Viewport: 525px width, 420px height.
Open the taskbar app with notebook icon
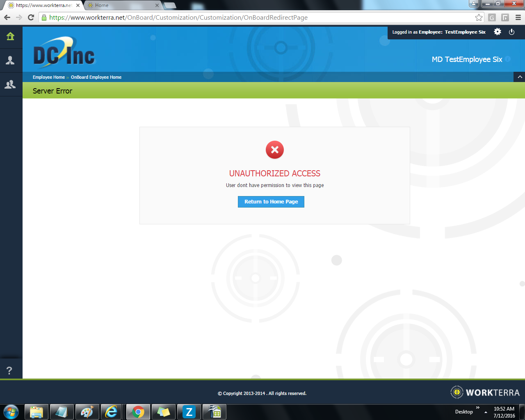(62, 412)
